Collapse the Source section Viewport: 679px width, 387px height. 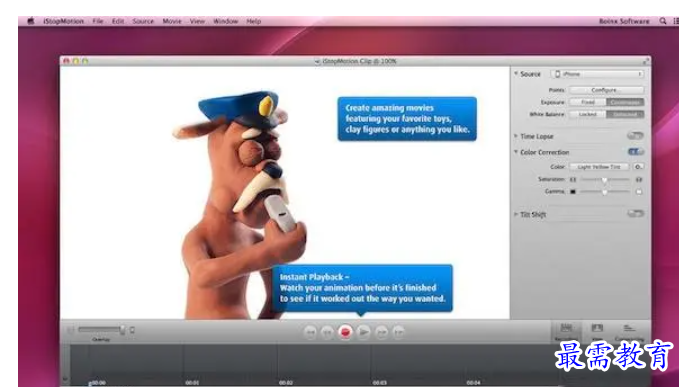coord(516,74)
